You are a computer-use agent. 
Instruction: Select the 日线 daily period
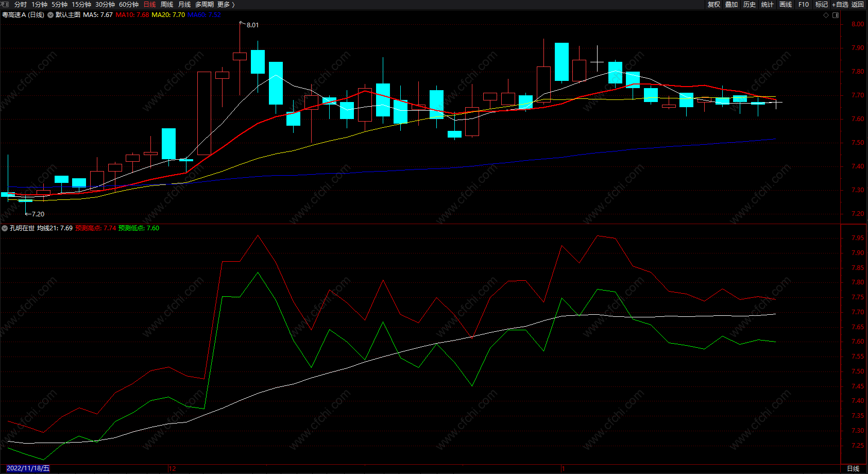click(x=150, y=5)
